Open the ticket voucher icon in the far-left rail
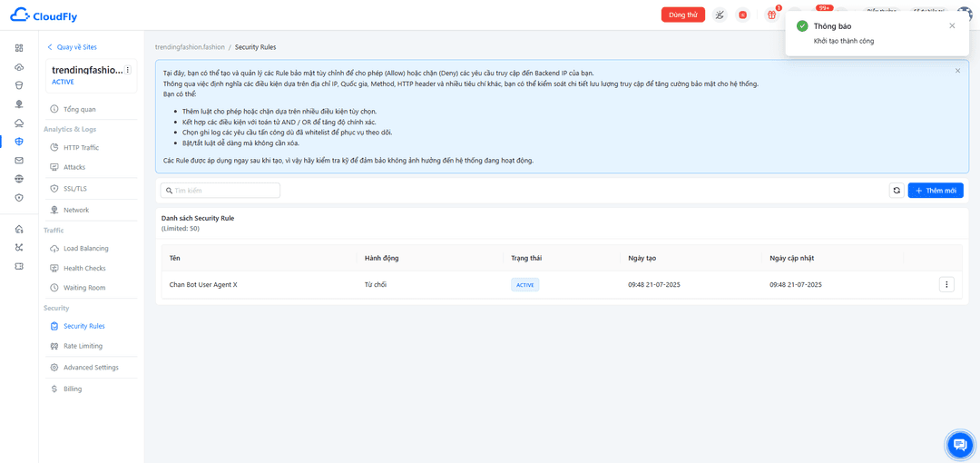 pyautogui.click(x=19, y=267)
